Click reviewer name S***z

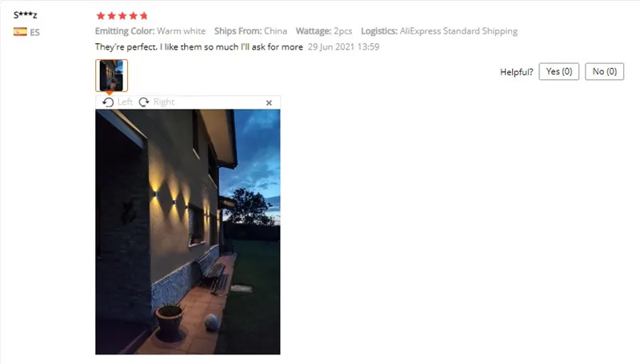point(26,15)
